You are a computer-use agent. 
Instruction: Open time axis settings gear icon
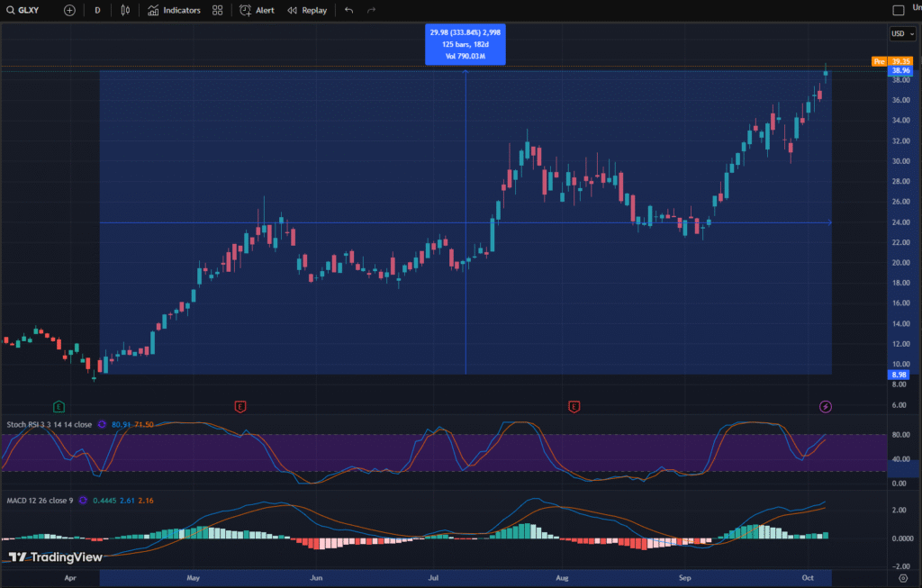coord(903,576)
